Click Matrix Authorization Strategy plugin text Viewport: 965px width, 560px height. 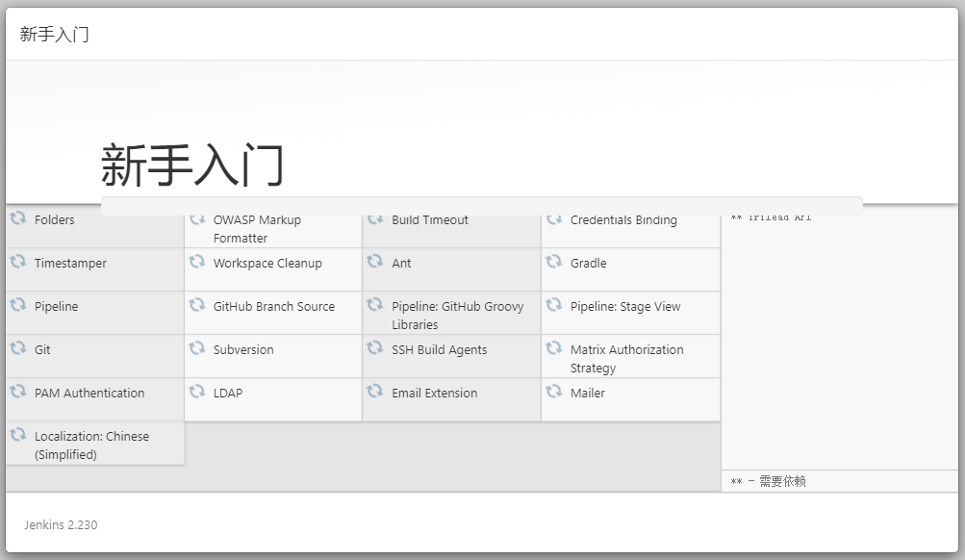pyautogui.click(x=626, y=359)
